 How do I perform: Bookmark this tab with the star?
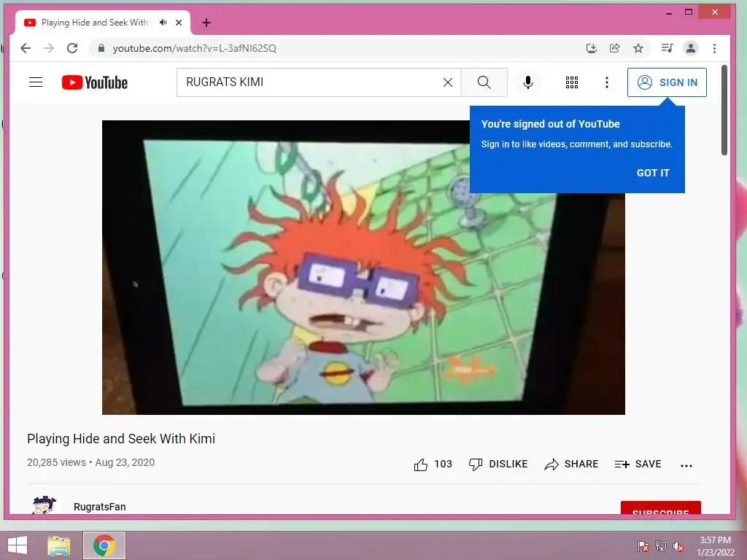[638, 48]
